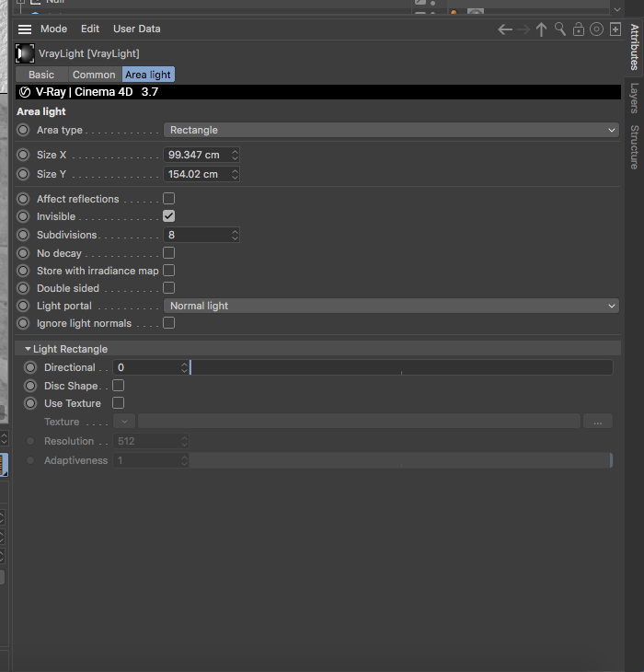Enable the Double sided checkbox
This screenshot has height=672, width=644.
[169, 288]
